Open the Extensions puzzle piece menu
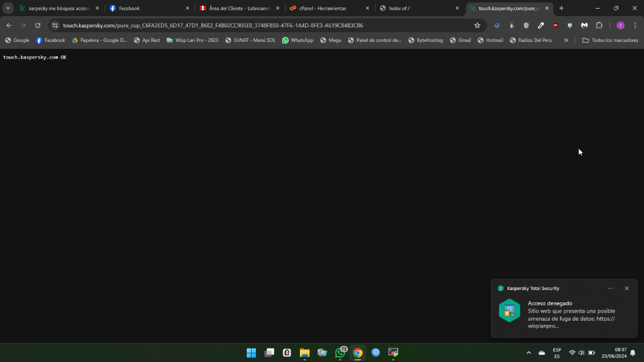The height and width of the screenshot is (362, 644). pyautogui.click(x=599, y=25)
